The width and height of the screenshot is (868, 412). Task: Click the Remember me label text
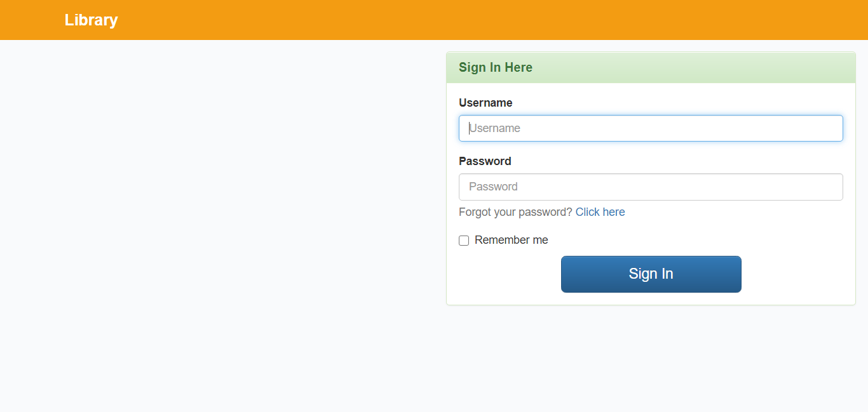click(511, 240)
